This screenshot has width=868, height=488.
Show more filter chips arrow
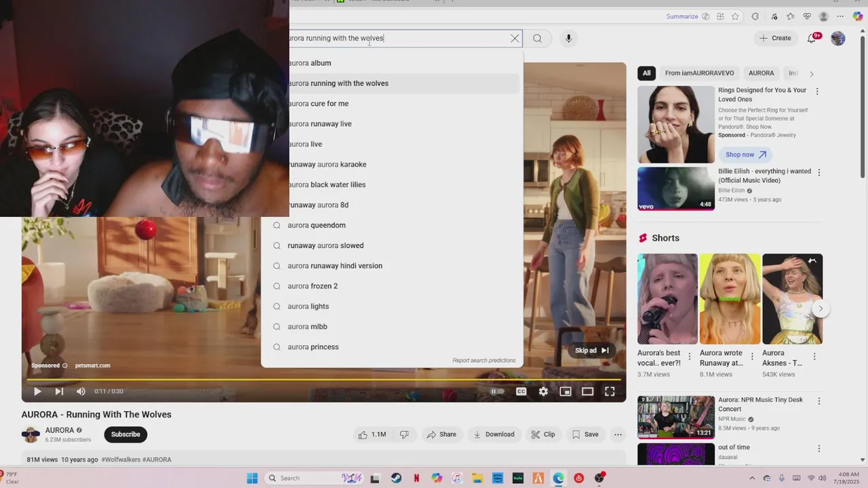coord(811,73)
